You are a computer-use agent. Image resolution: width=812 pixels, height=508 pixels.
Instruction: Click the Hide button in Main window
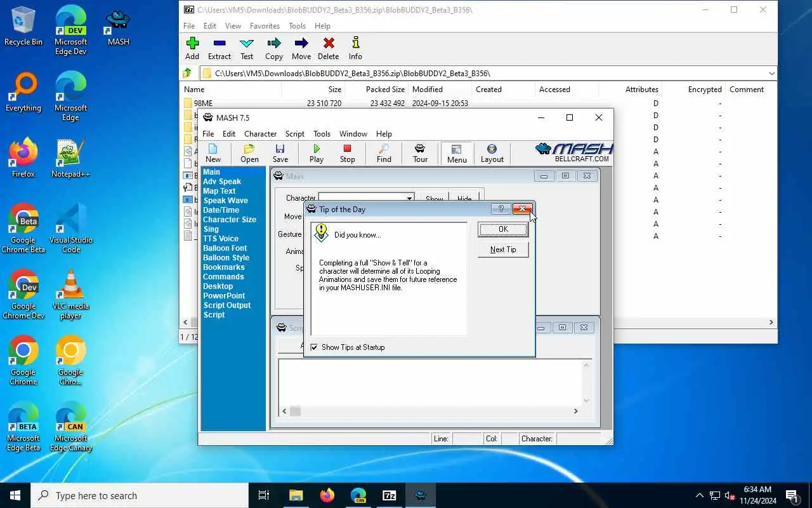464,199
